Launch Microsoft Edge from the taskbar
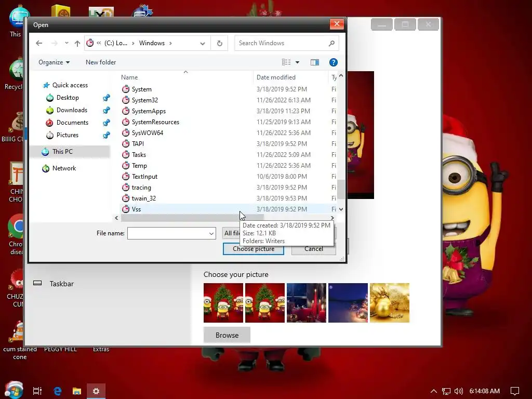Image resolution: width=532 pixels, height=399 pixels. pyautogui.click(x=58, y=391)
